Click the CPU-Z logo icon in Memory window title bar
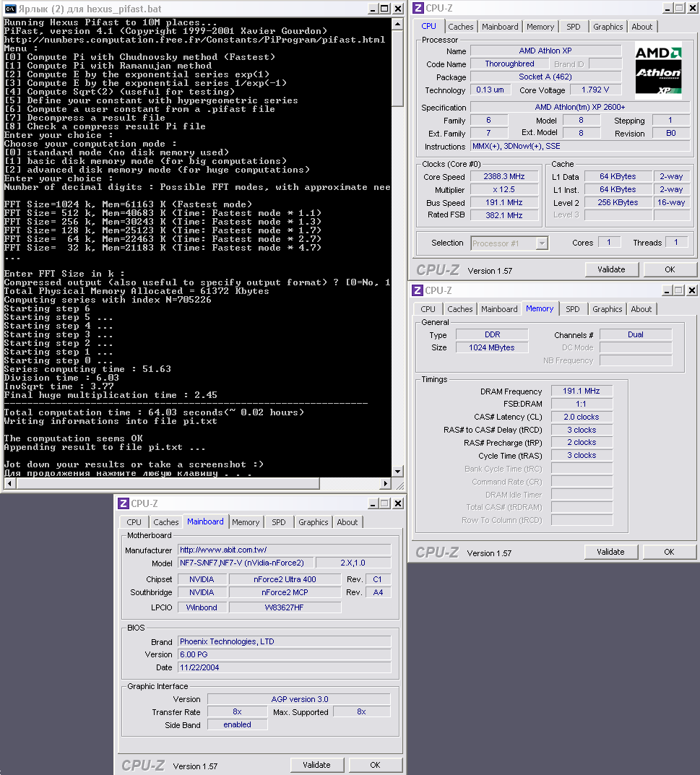Image resolution: width=700 pixels, height=775 pixels. coord(418,290)
